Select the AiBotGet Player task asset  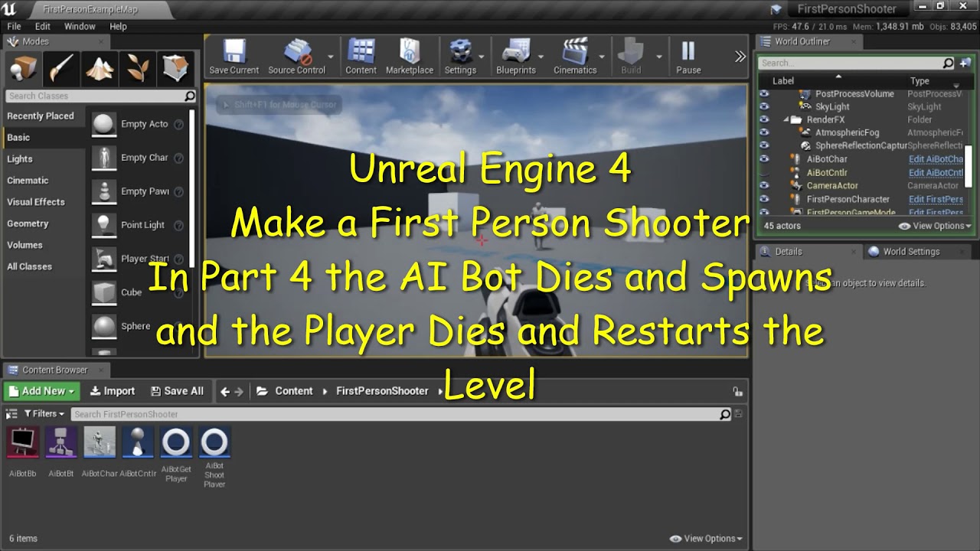(176, 442)
